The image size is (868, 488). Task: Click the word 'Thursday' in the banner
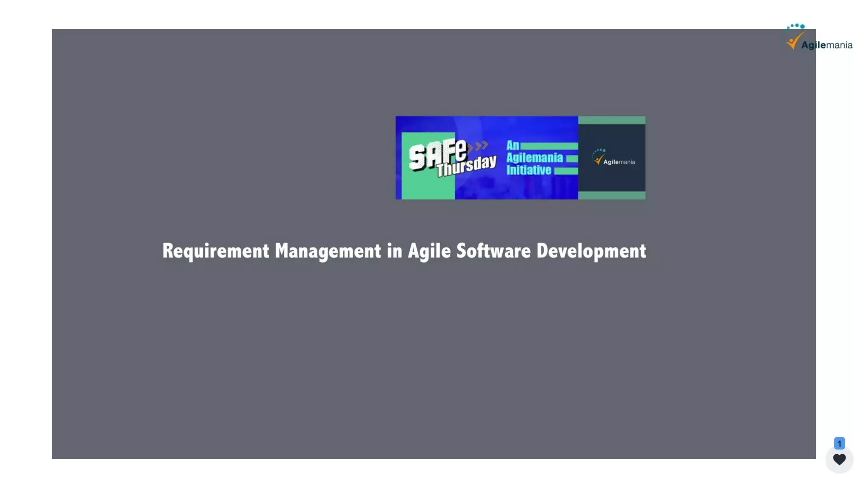(x=466, y=166)
